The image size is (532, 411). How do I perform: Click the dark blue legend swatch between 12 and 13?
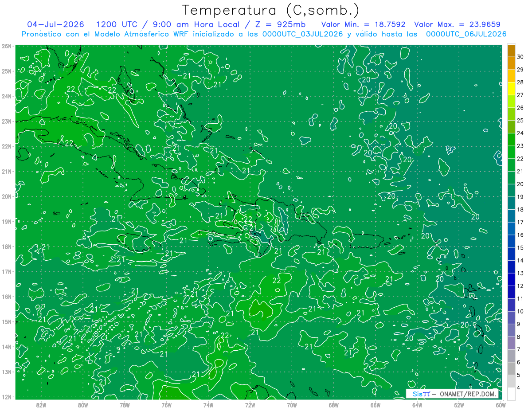pos(511,279)
